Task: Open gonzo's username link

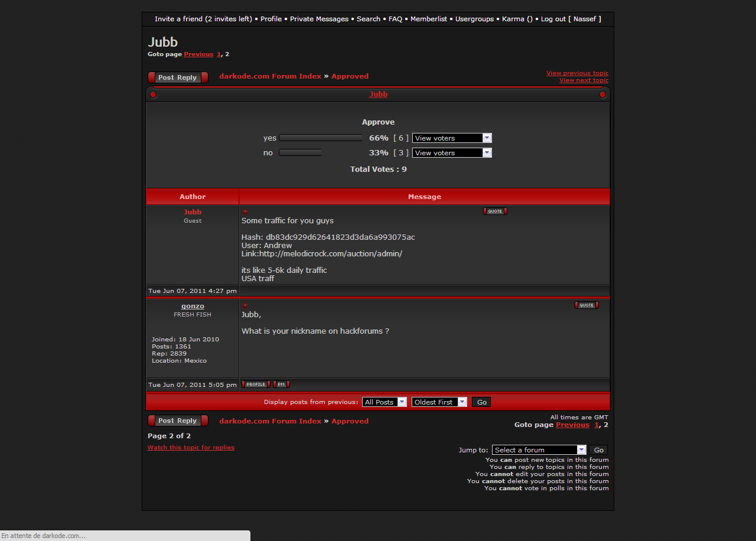Action: [193, 306]
